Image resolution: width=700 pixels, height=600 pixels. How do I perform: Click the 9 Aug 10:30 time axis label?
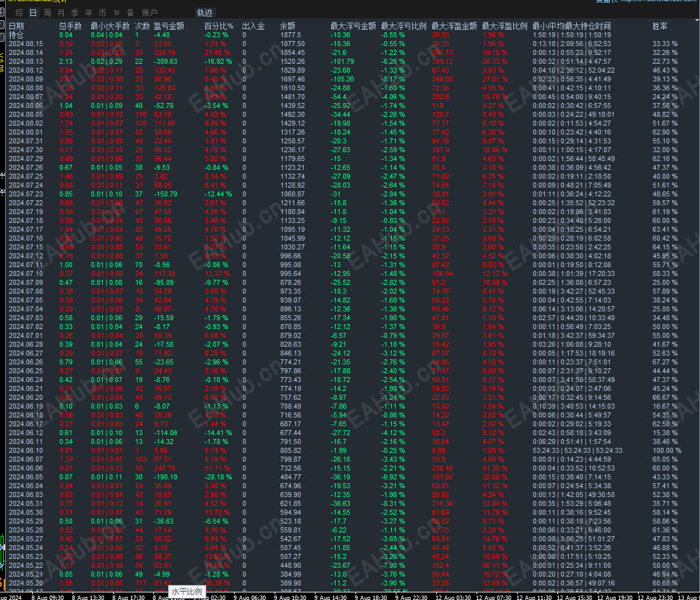(290, 597)
